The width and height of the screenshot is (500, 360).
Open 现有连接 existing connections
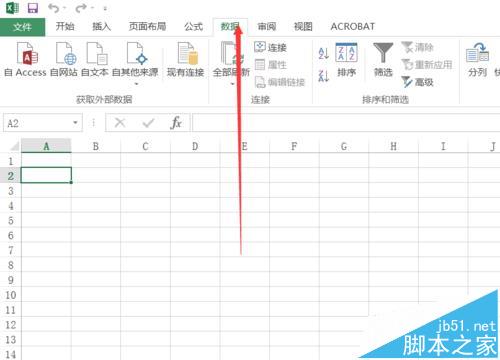[x=185, y=59]
